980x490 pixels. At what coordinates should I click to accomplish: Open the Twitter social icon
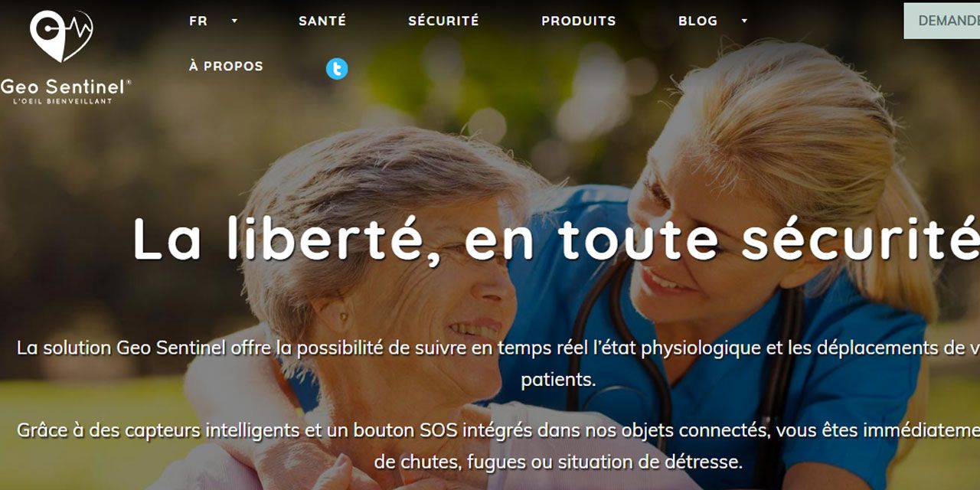coord(337,69)
